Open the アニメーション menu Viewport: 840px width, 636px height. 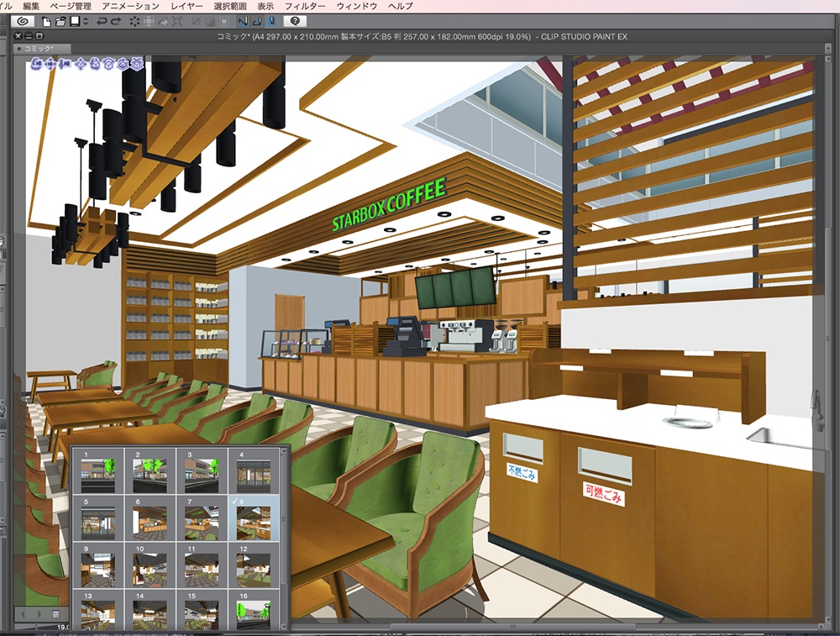[130, 6]
